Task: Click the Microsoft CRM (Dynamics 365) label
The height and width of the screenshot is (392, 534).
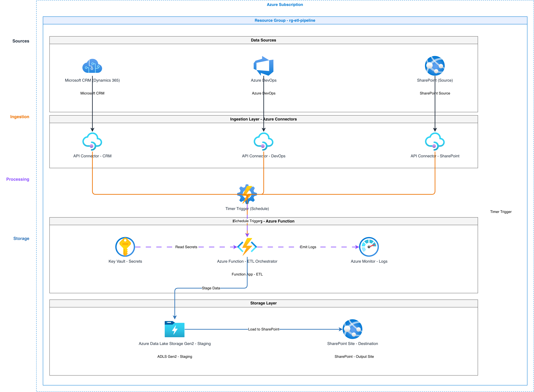Action: click(x=92, y=80)
